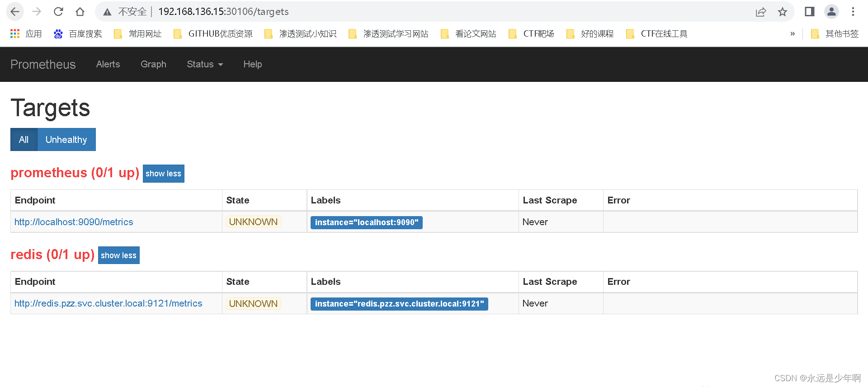Collapse redis job with show less

[x=118, y=255]
